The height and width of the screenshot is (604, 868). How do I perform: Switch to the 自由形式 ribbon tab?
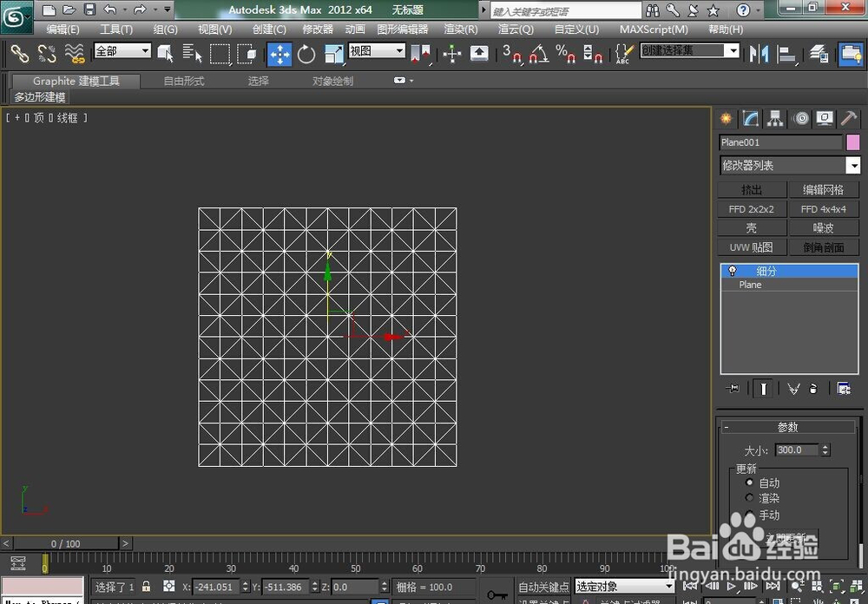(x=184, y=81)
